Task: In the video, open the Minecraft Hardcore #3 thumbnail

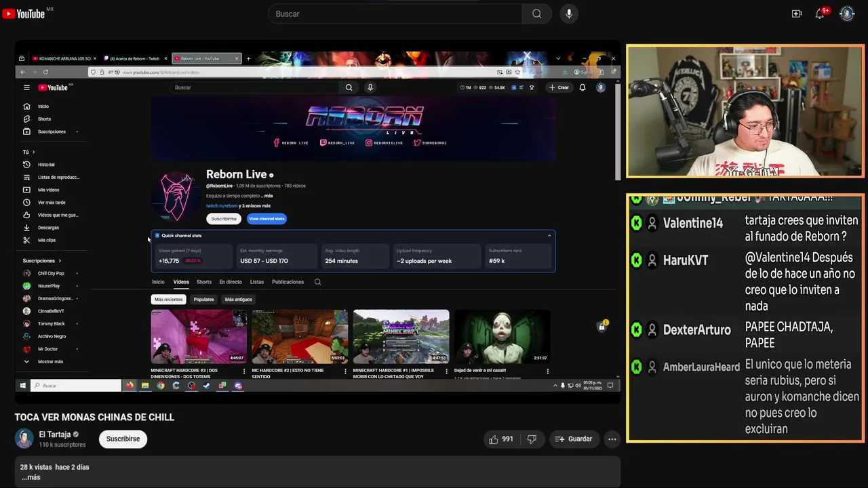Action: click(x=199, y=337)
